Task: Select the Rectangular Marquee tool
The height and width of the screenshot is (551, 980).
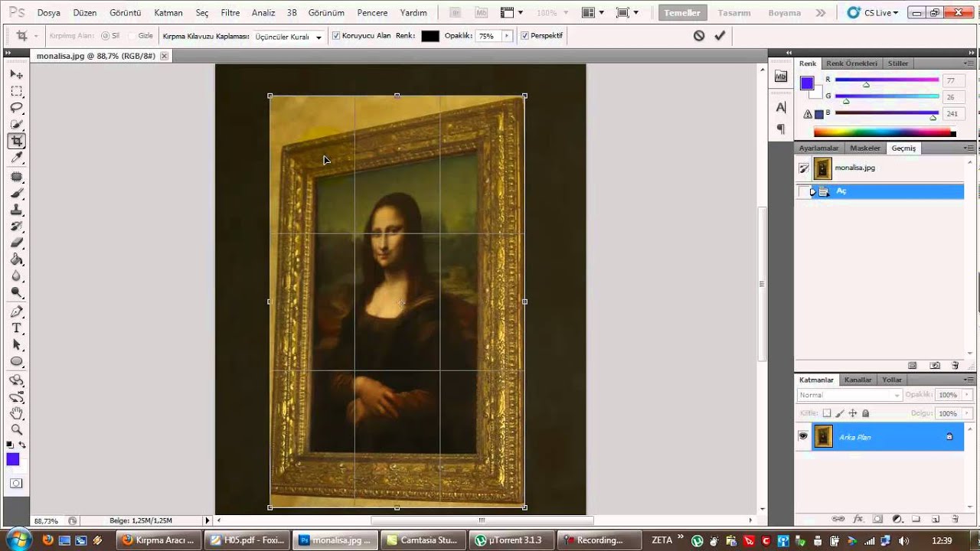Action: [x=16, y=91]
